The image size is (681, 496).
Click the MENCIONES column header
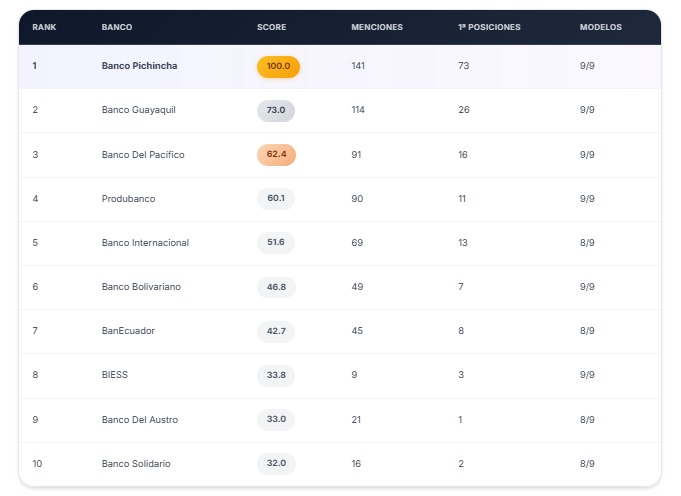tap(377, 27)
